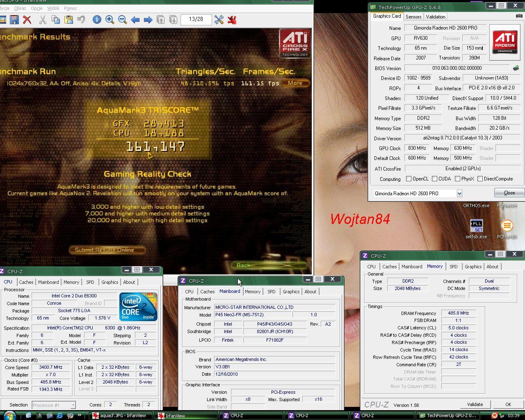
Task: Open the Opcje menu in IrfanView
Action: [37, 8]
